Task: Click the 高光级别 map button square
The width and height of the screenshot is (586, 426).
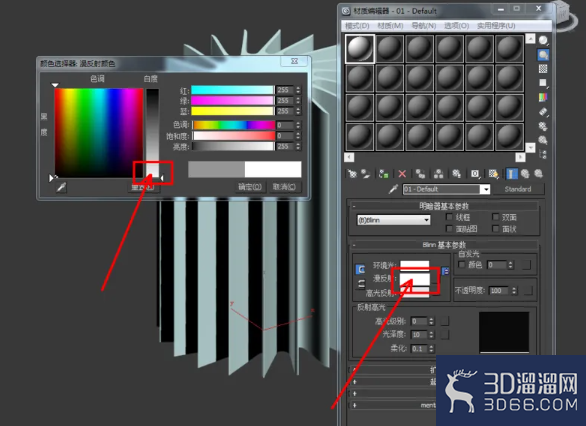Action: click(445, 321)
